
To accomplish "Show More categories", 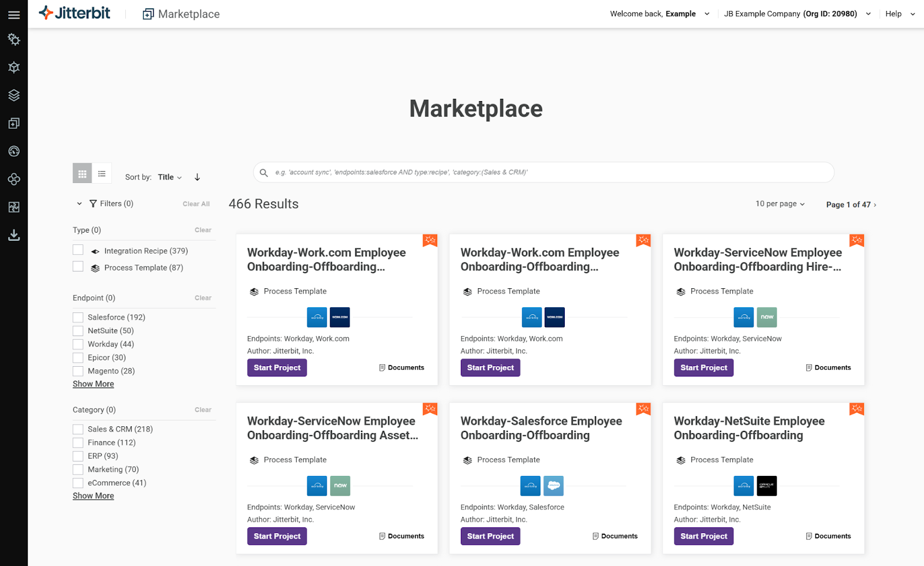I will point(94,496).
